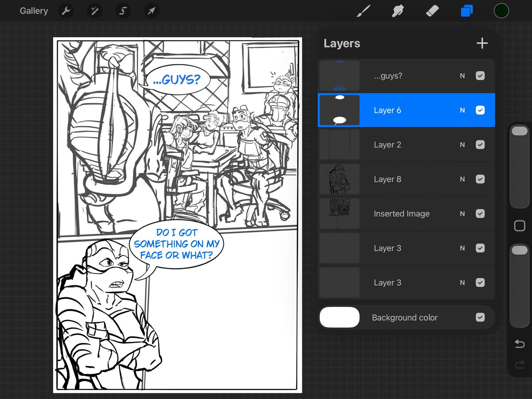This screenshot has width=532, height=399.
Task: Tap the '...GUYS?' speech bubble on canvas
Action: click(x=176, y=80)
